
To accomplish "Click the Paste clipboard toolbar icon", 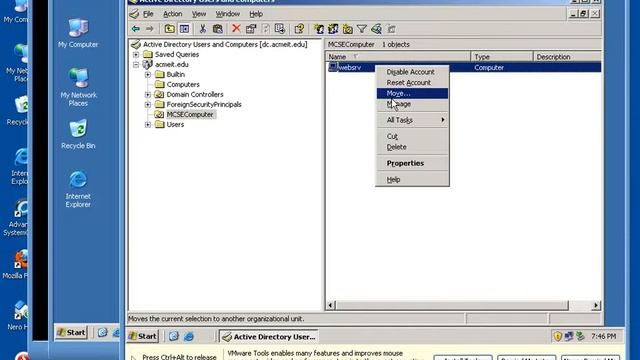I will [x=218, y=29].
